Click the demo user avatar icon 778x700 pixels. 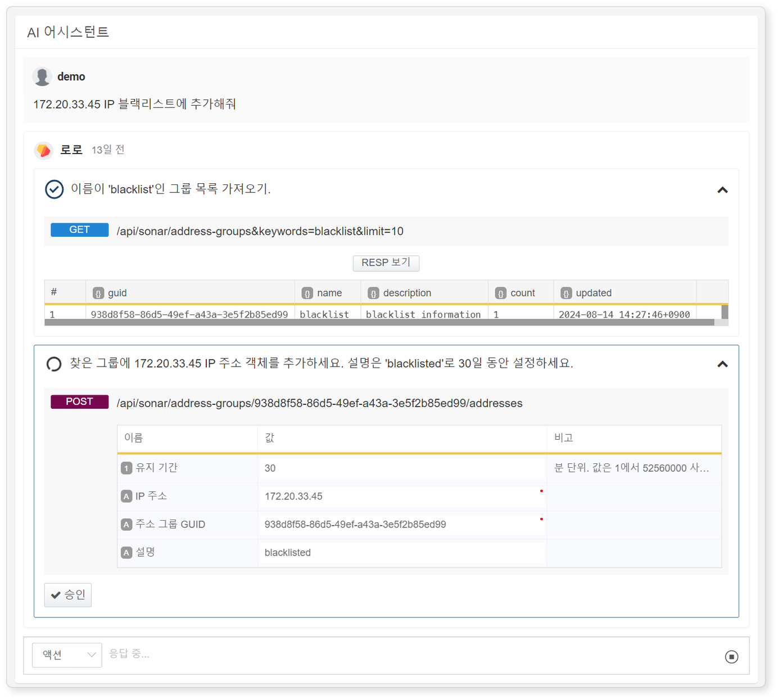(x=42, y=76)
